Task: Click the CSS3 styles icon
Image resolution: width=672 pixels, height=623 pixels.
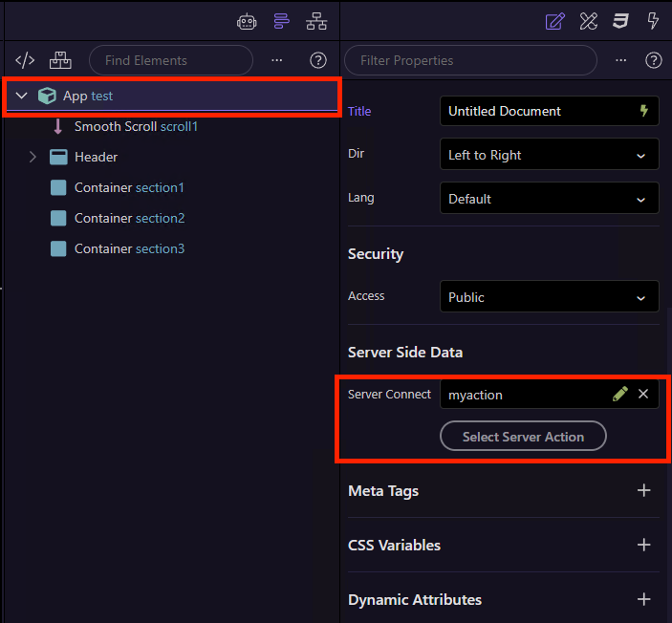Action: 620,21
